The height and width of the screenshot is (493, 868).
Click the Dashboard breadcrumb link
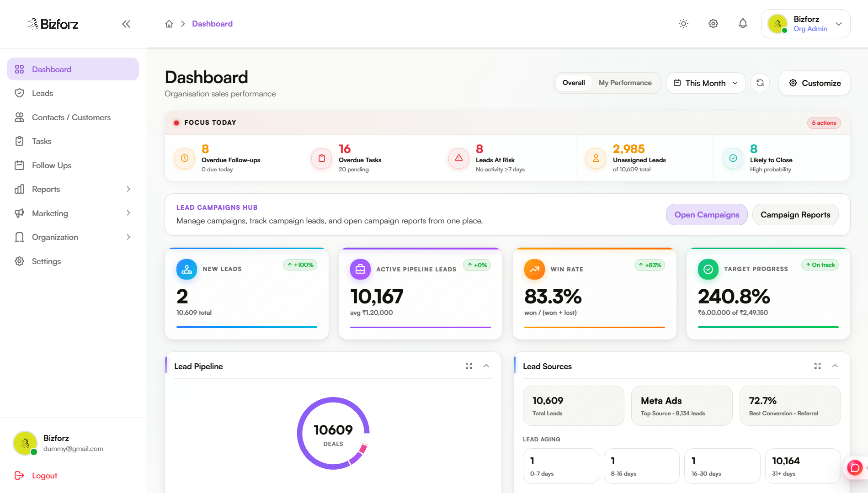(212, 24)
